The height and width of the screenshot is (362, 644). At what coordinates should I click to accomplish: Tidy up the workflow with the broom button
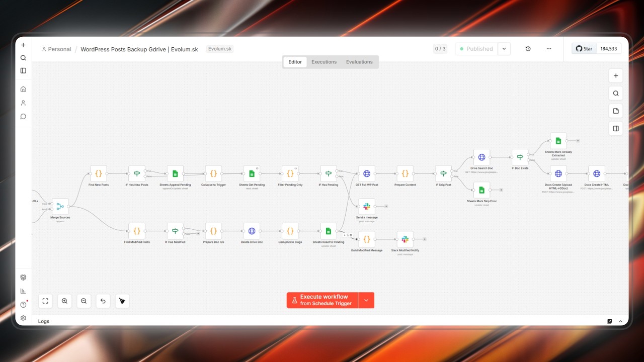click(x=122, y=301)
